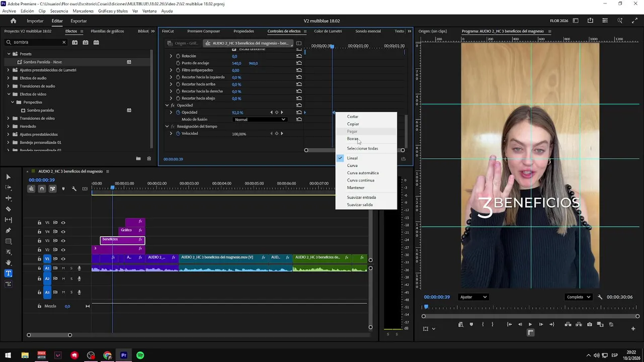Click the Lift button in Program monitor

tap(568, 324)
